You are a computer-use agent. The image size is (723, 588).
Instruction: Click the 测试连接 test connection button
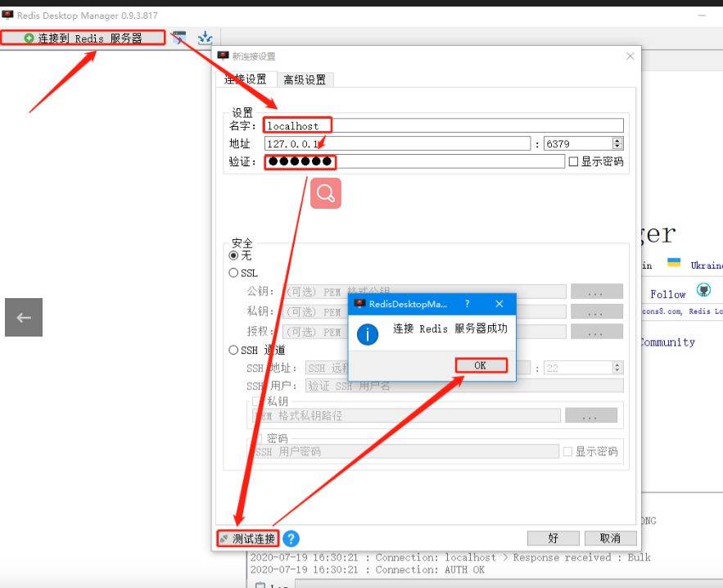[x=248, y=538]
